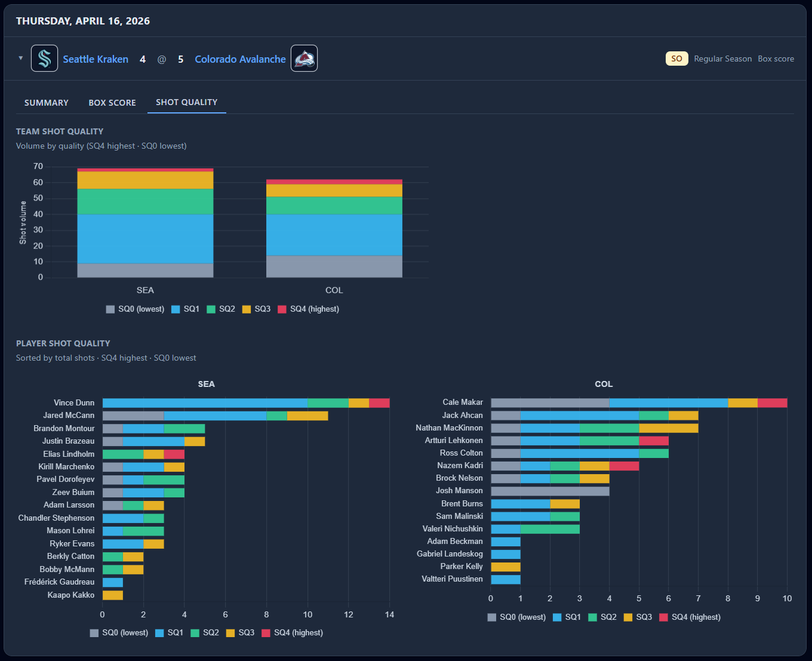This screenshot has height=661, width=812.
Task: Hide SQ2 in the team chart legend
Action: (x=221, y=309)
